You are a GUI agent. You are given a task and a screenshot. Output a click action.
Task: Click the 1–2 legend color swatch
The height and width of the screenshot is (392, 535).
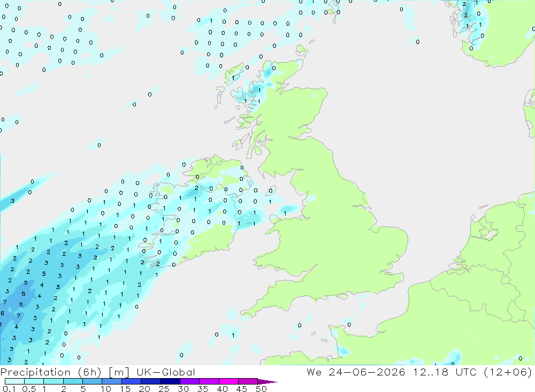pyautogui.click(x=53, y=381)
